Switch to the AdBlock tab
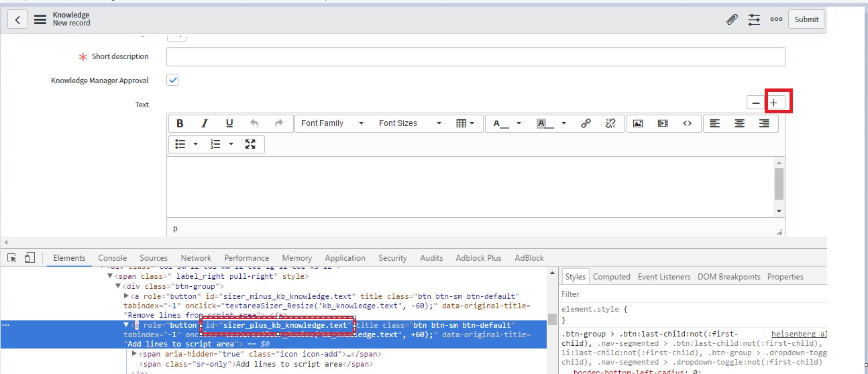868x374 pixels. pyautogui.click(x=531, y=258)
